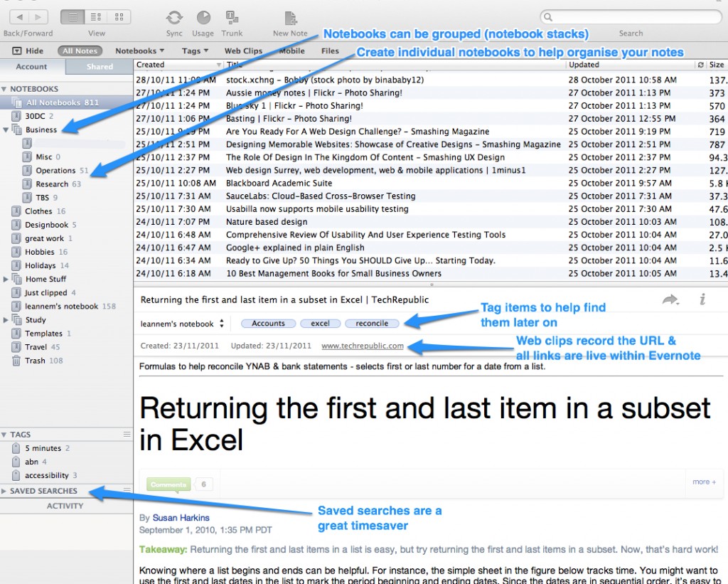Expand the Home Stuff stack
728x584 pixels.
[6, 279]
